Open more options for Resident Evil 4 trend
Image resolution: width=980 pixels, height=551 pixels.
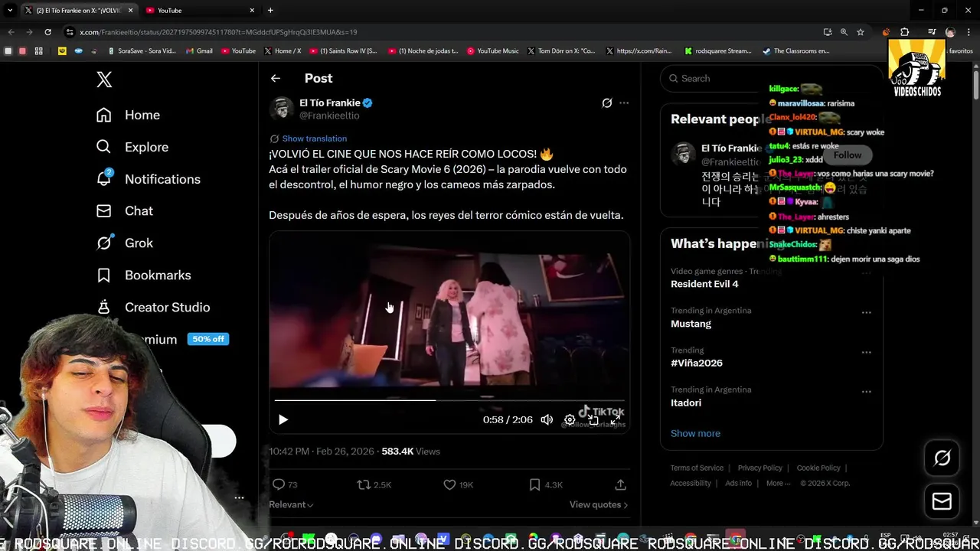click(866, 273)
